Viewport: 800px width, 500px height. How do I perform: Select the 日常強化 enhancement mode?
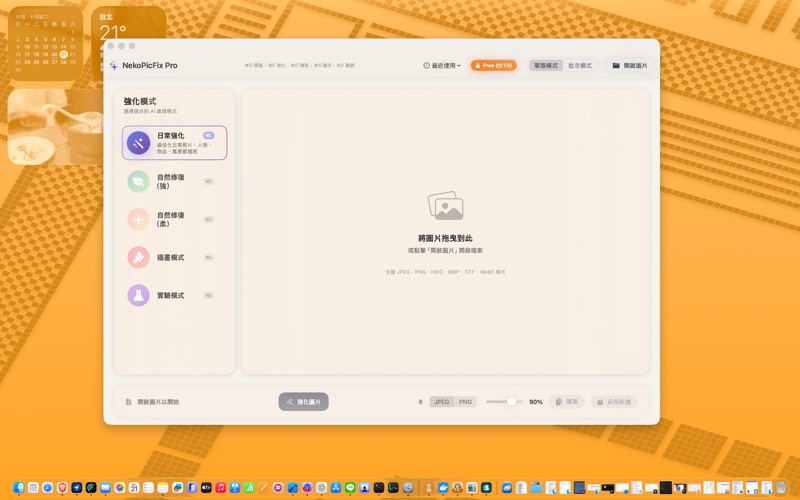[x=174, y=143]
